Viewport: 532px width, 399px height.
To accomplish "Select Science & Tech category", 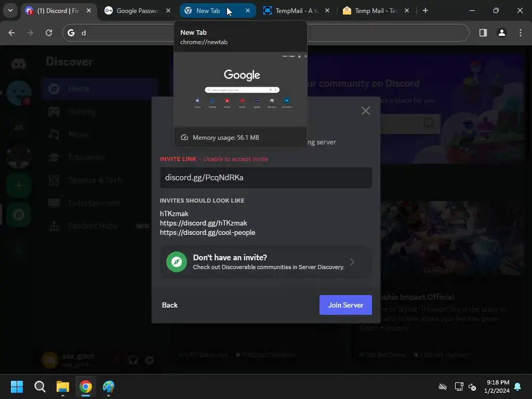I will 100,180.
